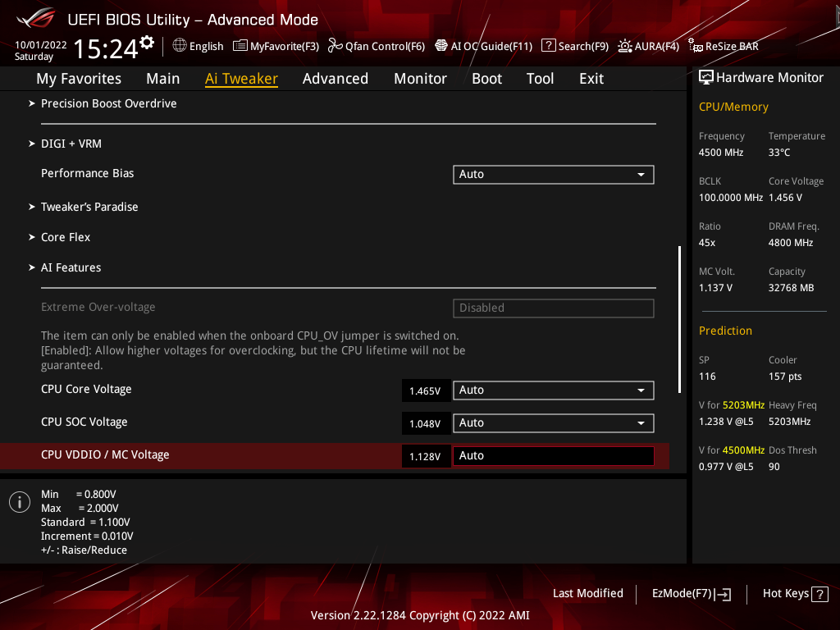Open the Performance Bias dropdown

click(553, 174)
